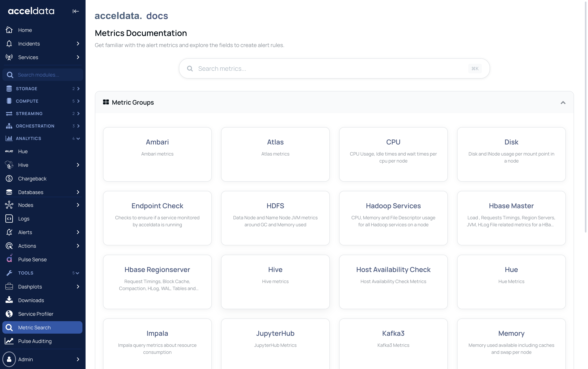Image resolution: width=588 pixels, height=369 pixels.
Task: Click the Streaming arrows icon
Action: pyautogui.click(x=9, y=114)
